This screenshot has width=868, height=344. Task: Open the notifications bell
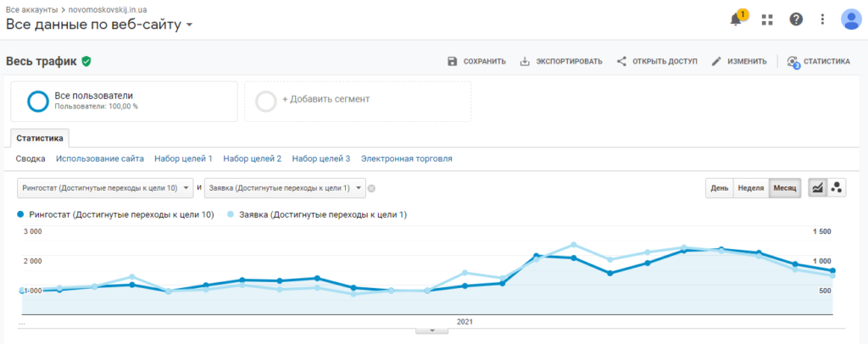[x=736, y=19]
